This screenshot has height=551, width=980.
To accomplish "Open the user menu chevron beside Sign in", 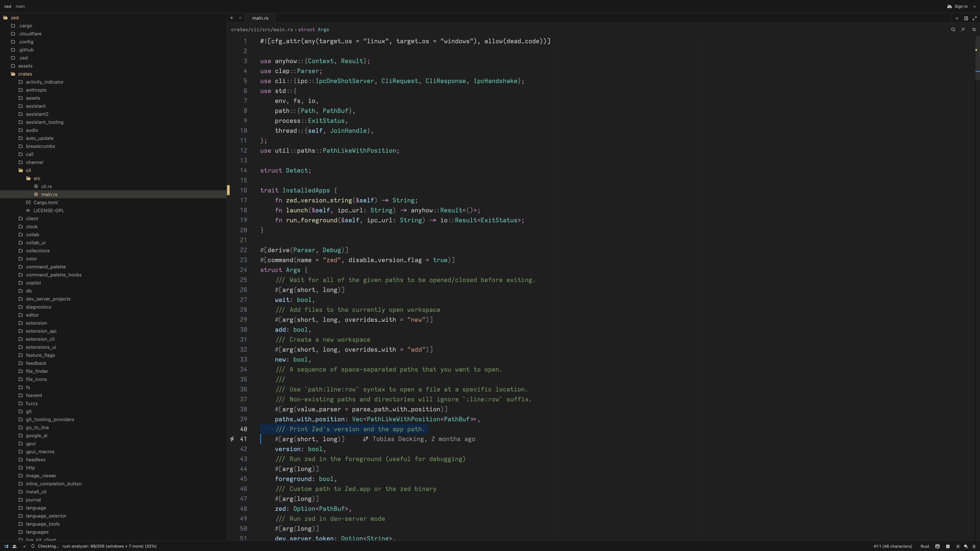I will click(974, 7).
